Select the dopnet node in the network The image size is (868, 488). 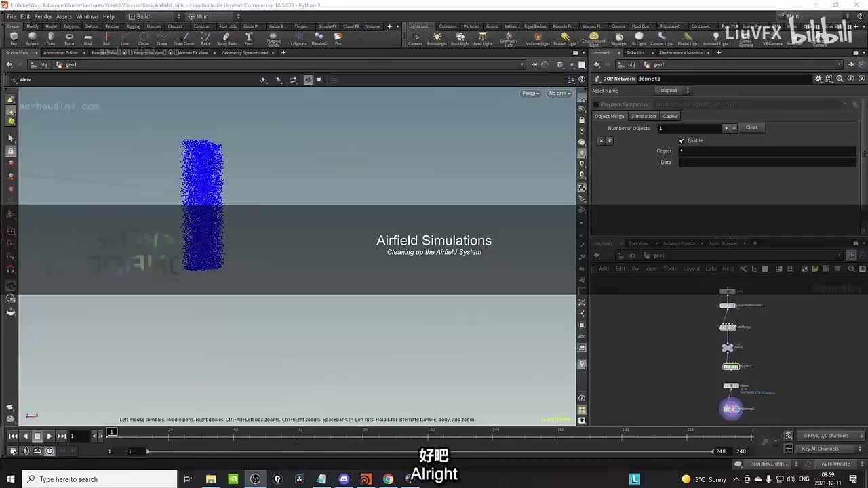[731, 367]
